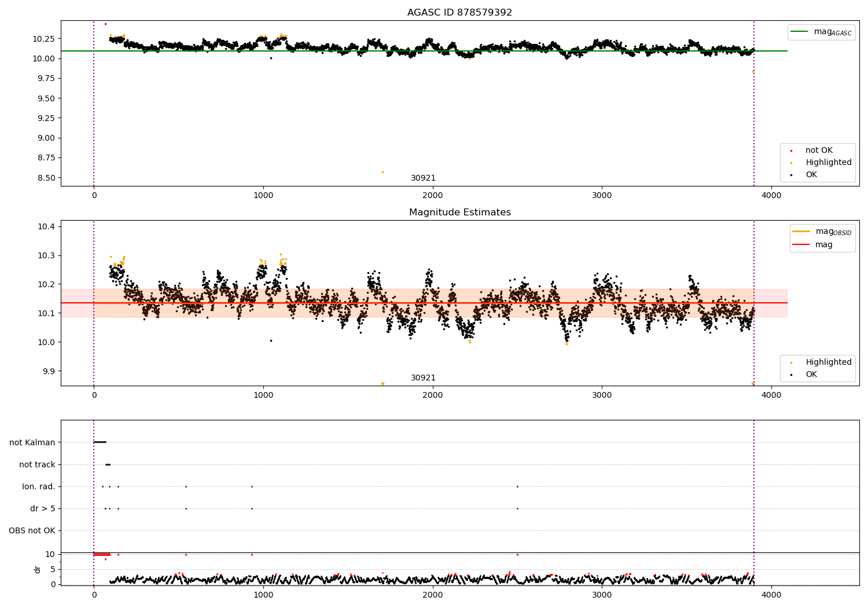Click the 'not Kalman' row label

tap(32, 442)
